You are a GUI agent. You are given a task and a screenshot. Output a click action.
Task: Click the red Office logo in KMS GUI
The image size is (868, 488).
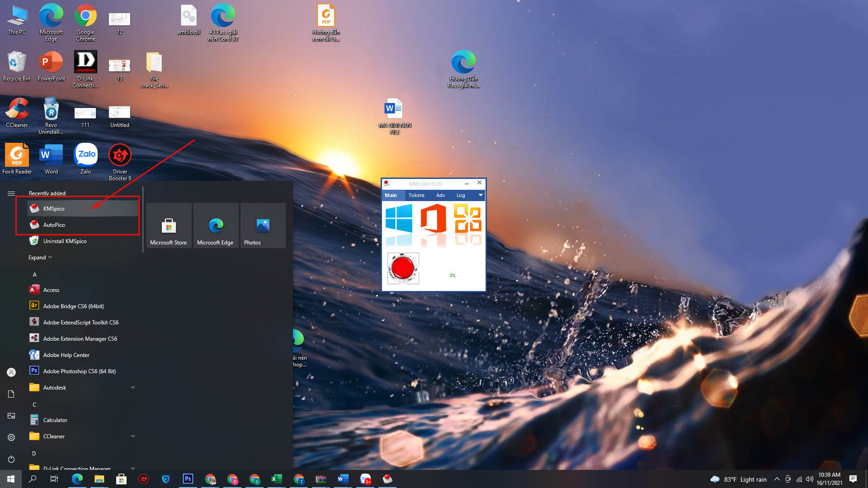click(x=433, y=218)
